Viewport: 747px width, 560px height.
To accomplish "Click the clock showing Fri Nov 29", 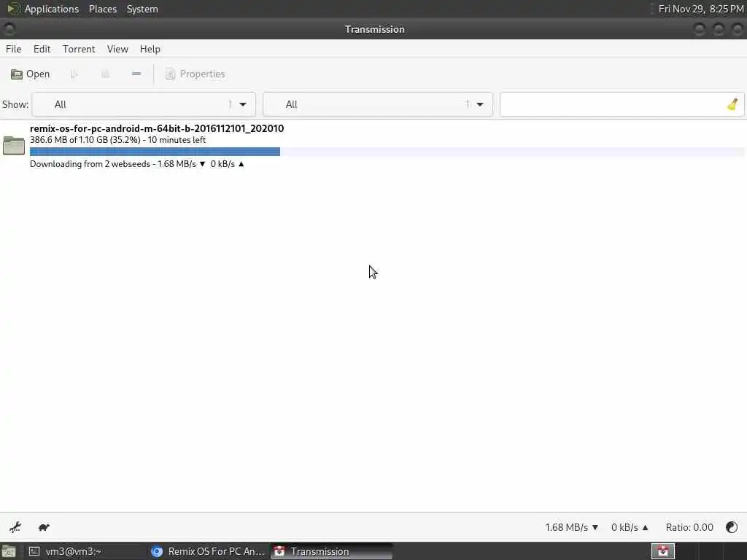I will [x=701, y=9].
